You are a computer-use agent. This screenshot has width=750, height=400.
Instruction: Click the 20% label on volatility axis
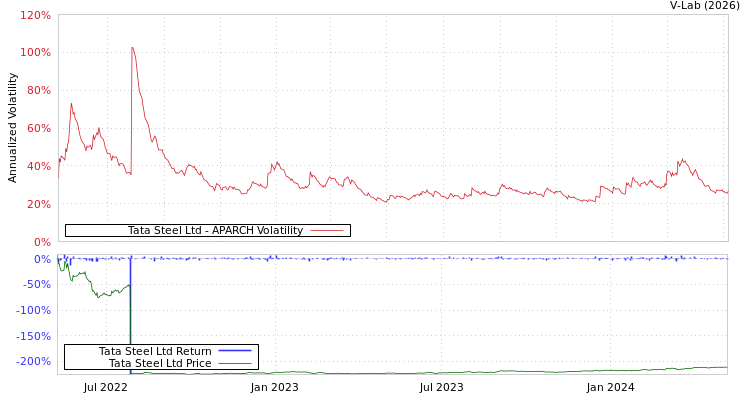point(38,204)
